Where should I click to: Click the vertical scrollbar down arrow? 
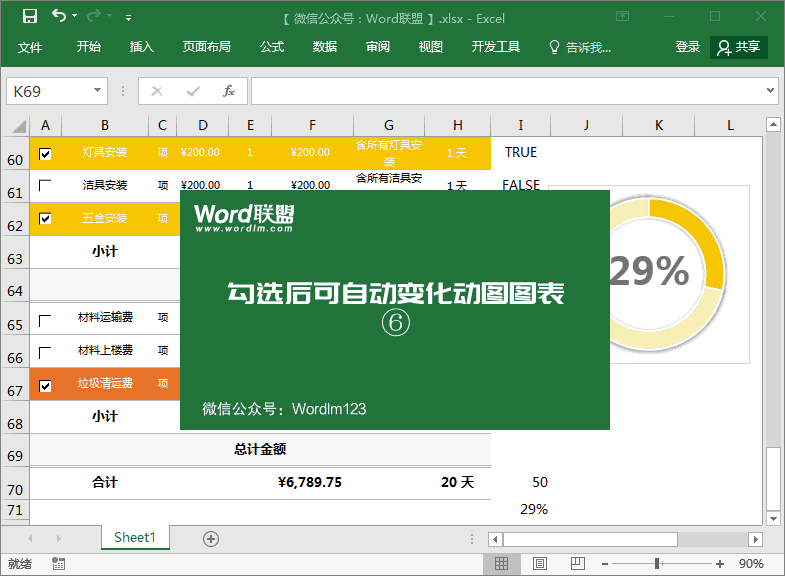click(773, 518)
